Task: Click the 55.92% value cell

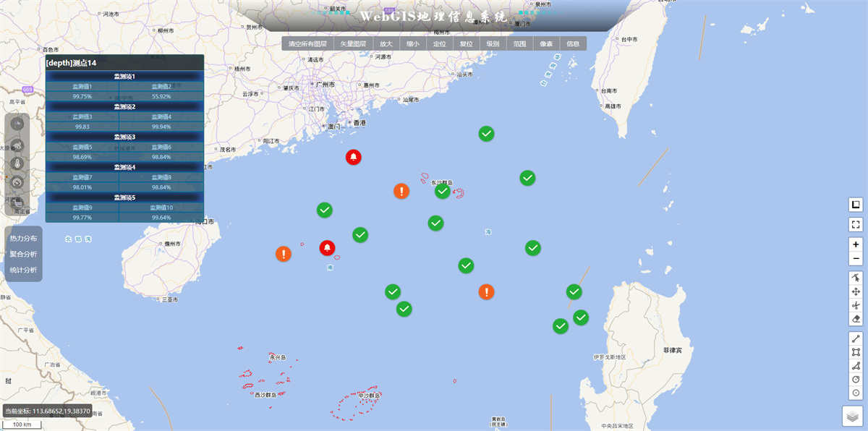Action: click(x=161, y=96)
